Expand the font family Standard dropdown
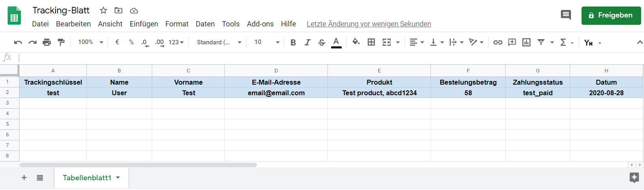The width and height of the screenshot is (644, 190). (219, 42)
